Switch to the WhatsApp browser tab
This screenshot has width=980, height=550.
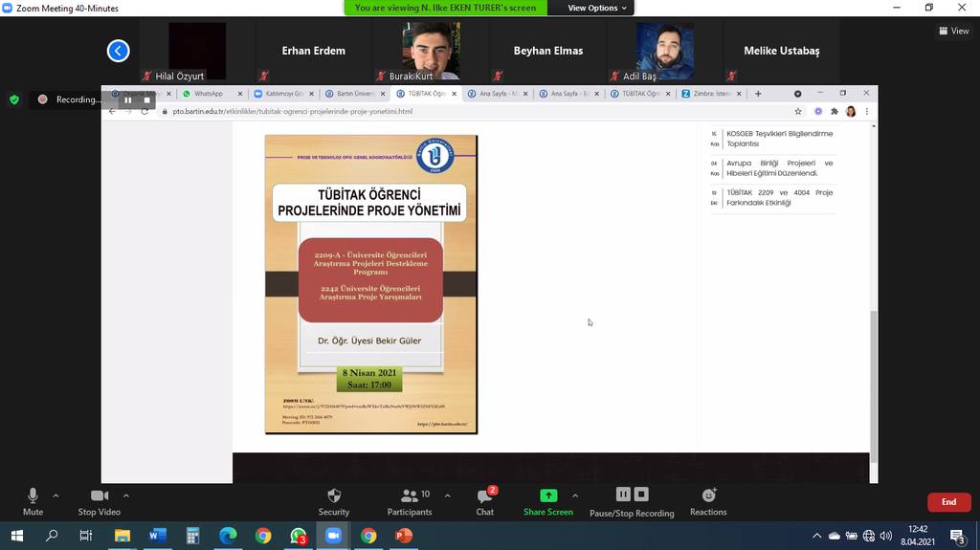(212, 93)
